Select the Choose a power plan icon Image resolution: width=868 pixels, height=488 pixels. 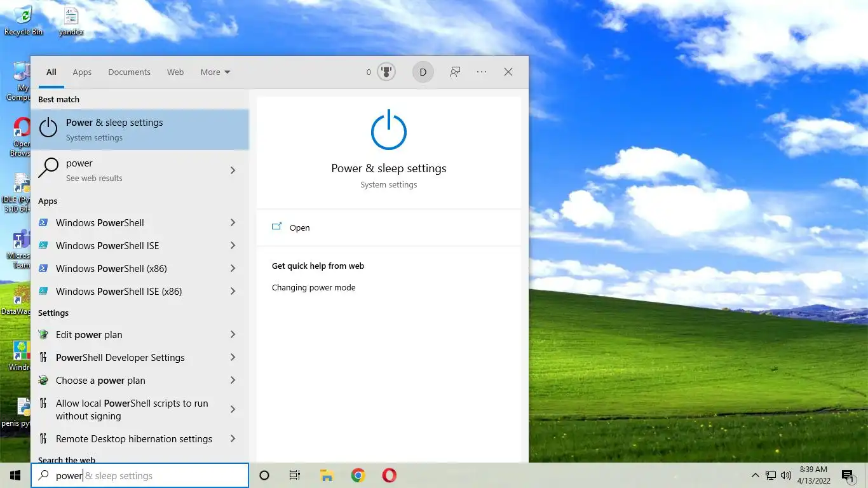coord(43,380)
